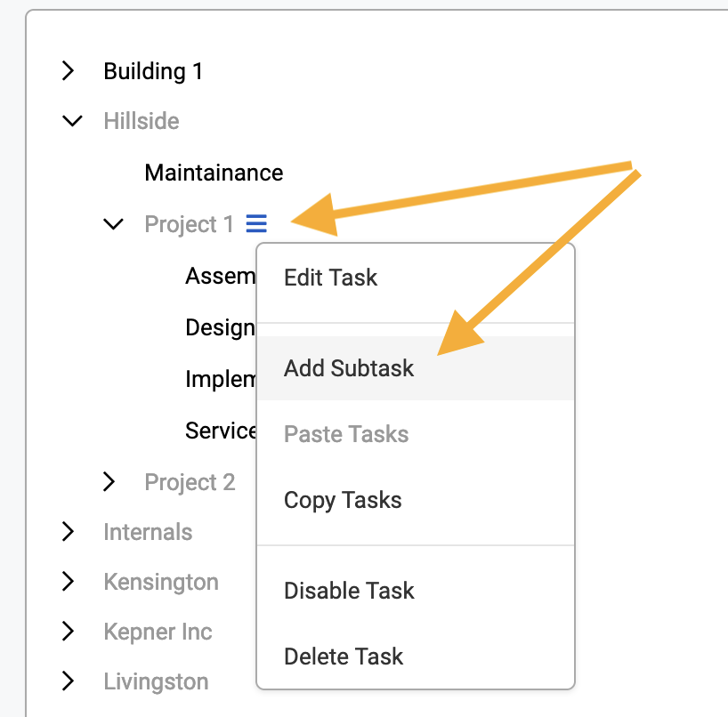Screen dimensions: 728x717
Task: Expand the Kensington tree node
Action: coord(69,581)
